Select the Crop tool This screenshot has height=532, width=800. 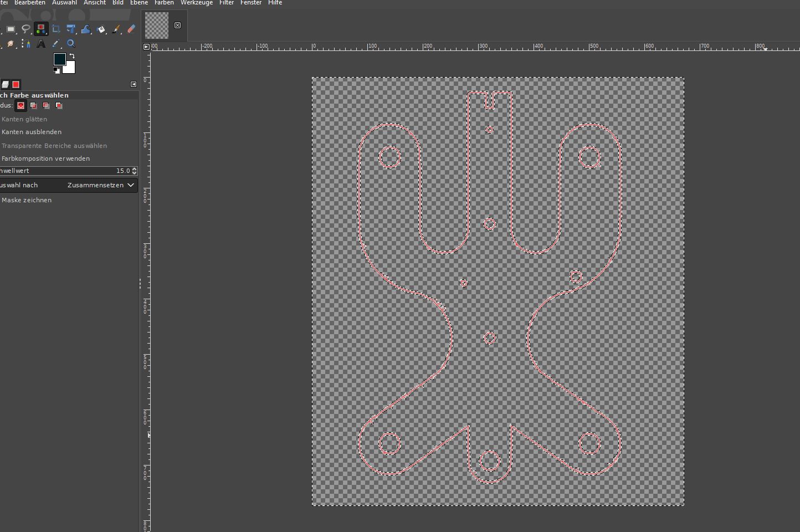coord(56,29)
